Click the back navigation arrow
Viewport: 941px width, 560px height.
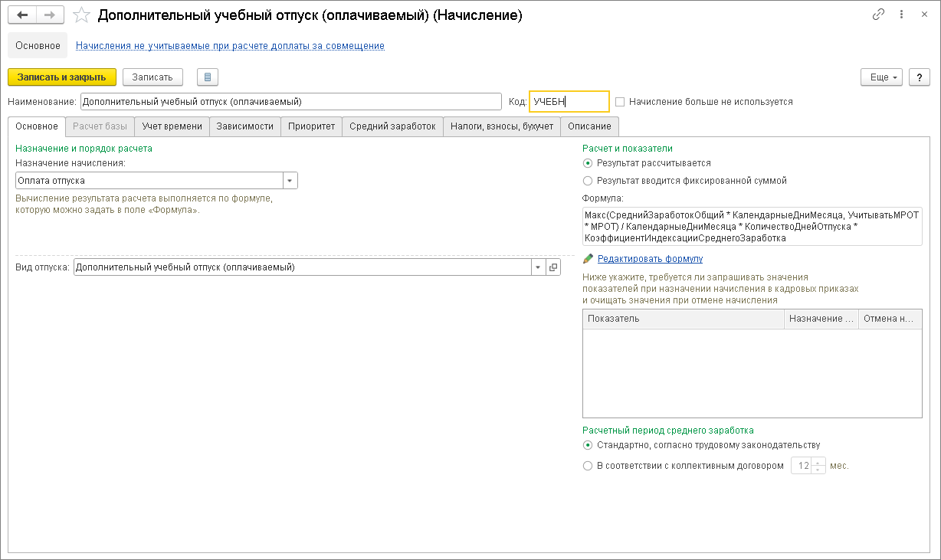point(22,15)
